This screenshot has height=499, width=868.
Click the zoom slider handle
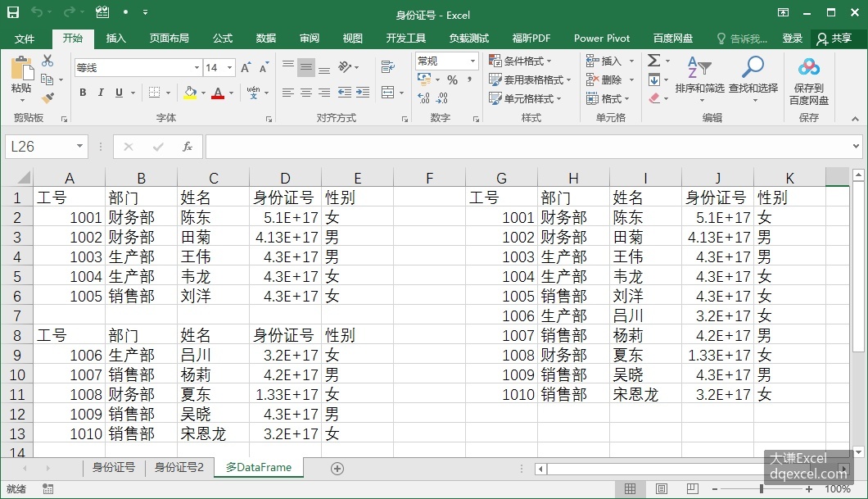pos(762,489)
